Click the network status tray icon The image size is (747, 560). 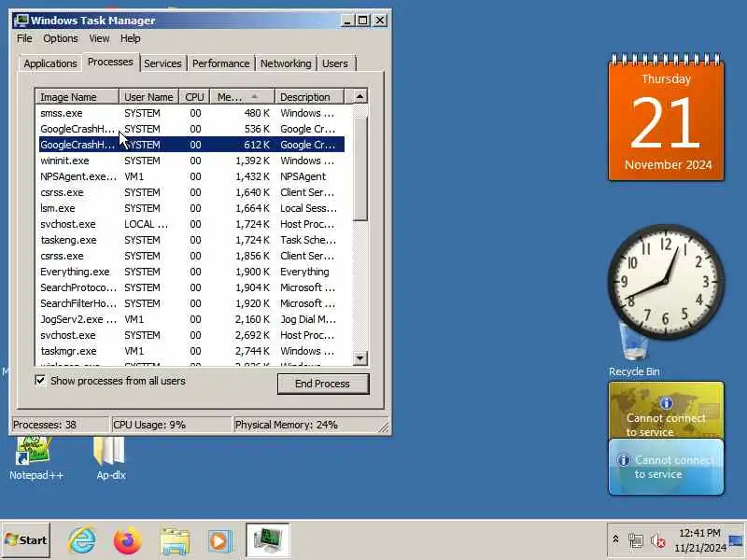(x=635, y=540)
